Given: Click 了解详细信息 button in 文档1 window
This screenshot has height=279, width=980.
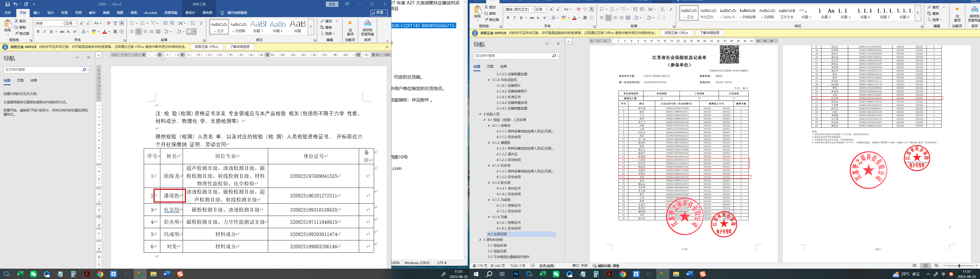Looking at the screenshot, I should (240, 47).
